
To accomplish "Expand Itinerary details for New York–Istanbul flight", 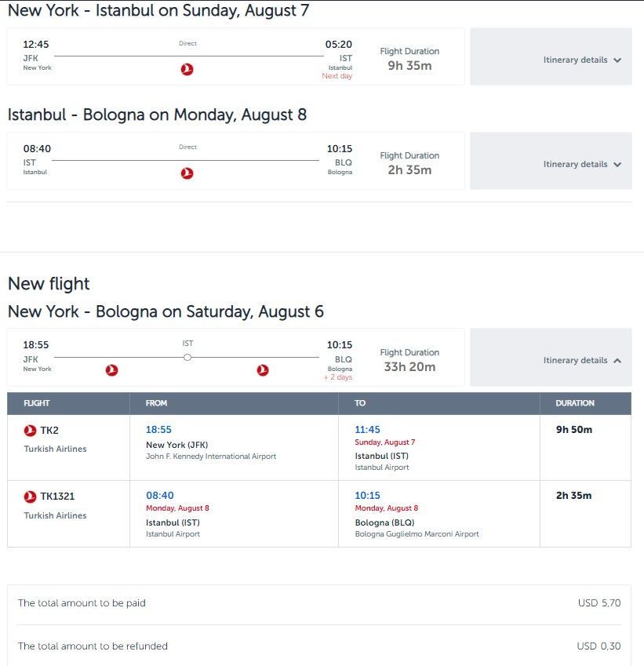I will (x=551, y=56).
